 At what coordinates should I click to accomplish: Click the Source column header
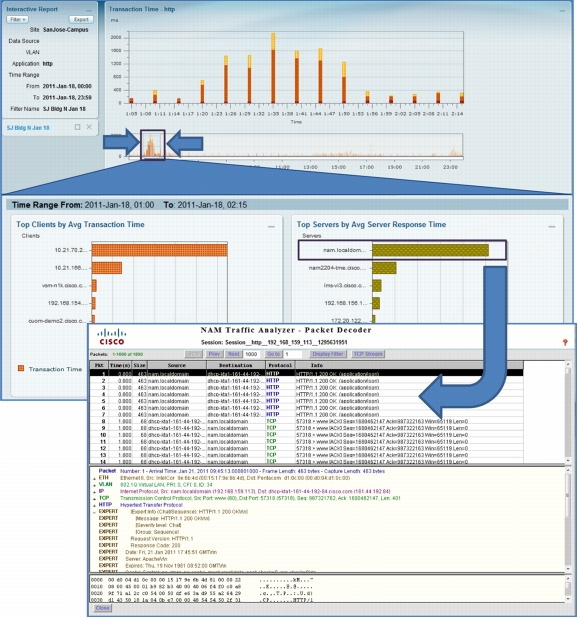(x=176, y=365)
